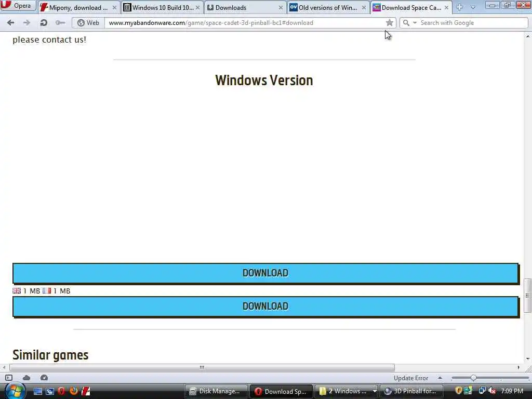Open the Opera main menu button

18,5
